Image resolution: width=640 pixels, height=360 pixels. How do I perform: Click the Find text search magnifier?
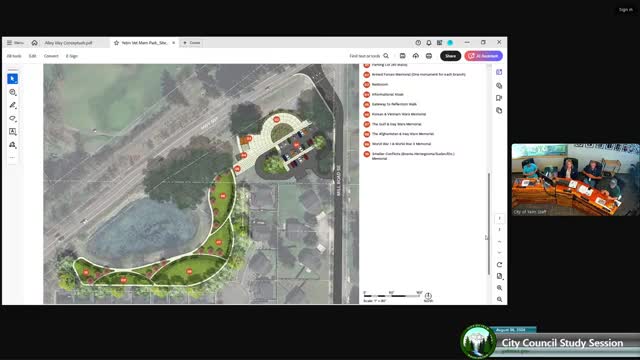pos(386,56)
